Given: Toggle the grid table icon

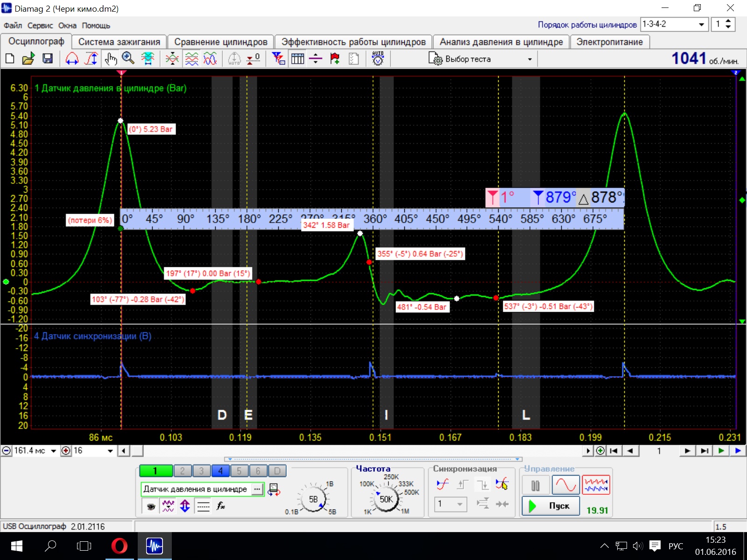Looking at the screenshot, I should pyautogui.click(x=297, y=59).
